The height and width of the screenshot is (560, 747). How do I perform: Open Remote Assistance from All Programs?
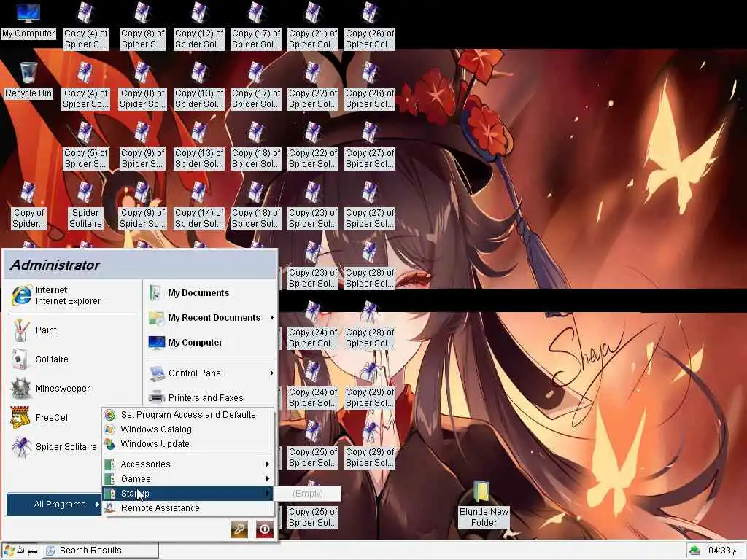pos(188,508)
